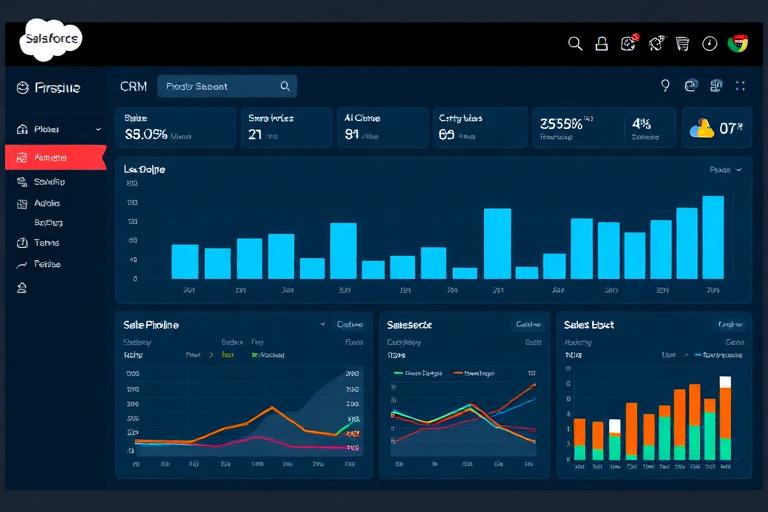
Task: Click the CRM label
Action: coord(133,87)
